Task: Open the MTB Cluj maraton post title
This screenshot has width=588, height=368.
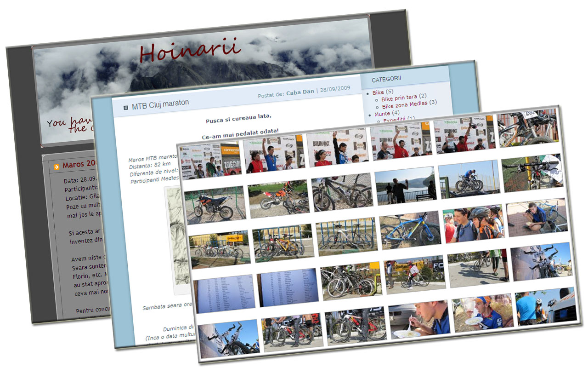Action: pos(160,104)
